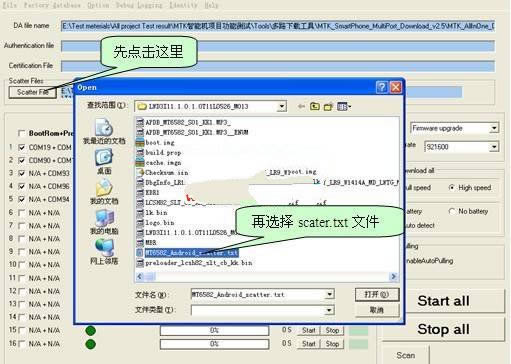Click the Certification File field
This screenshot has height=364, width=511.
pos(278,66)
